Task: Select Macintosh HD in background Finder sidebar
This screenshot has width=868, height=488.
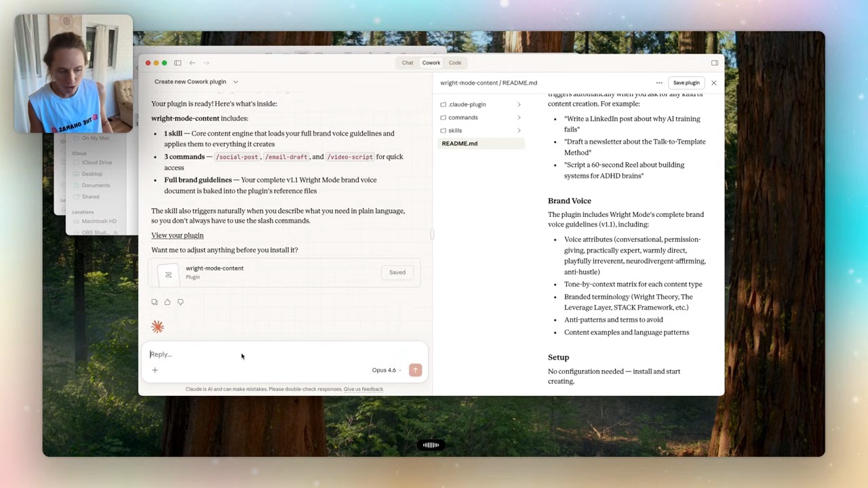Action: coord(99,221)
